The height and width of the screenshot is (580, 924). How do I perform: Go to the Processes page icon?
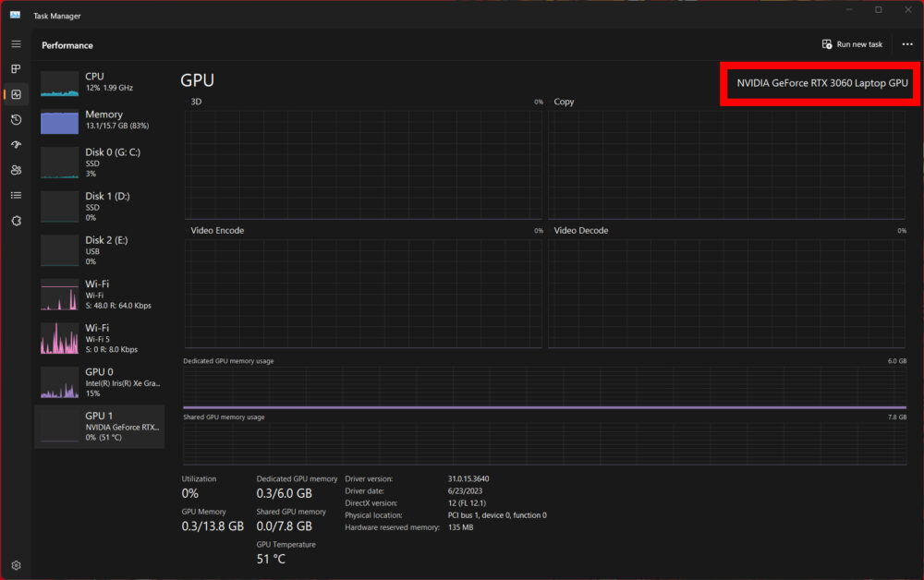(x=16, y=69)
